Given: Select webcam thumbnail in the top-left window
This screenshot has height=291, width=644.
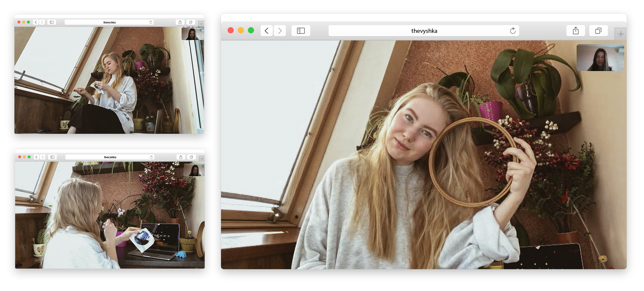Looking at the screenshot, I should point(192,34).
